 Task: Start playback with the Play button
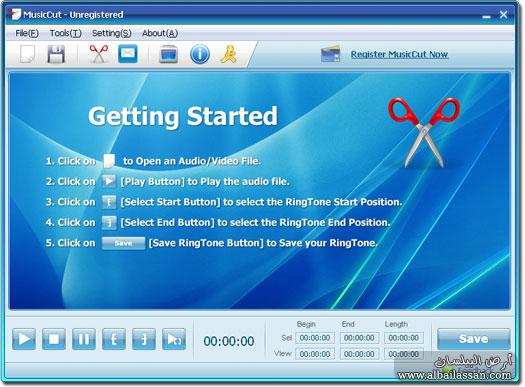(24, 339)
